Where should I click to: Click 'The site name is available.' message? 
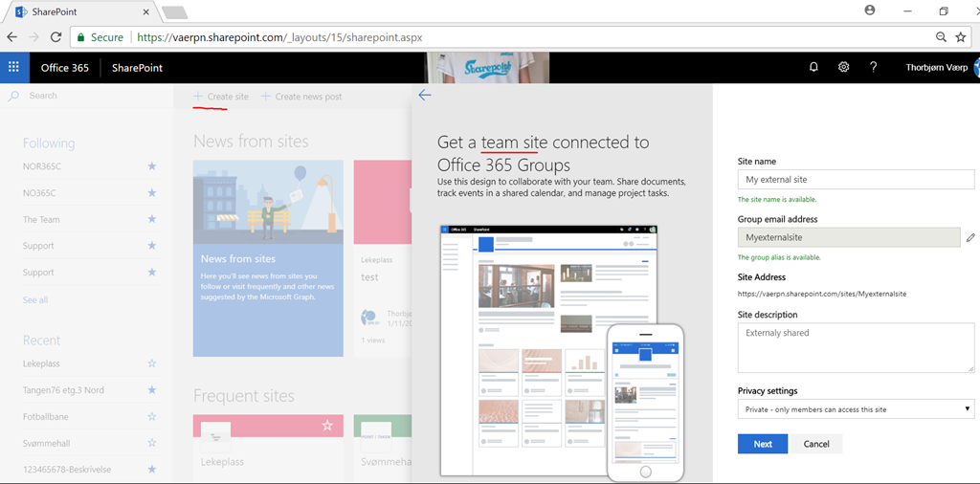[777, 200]
